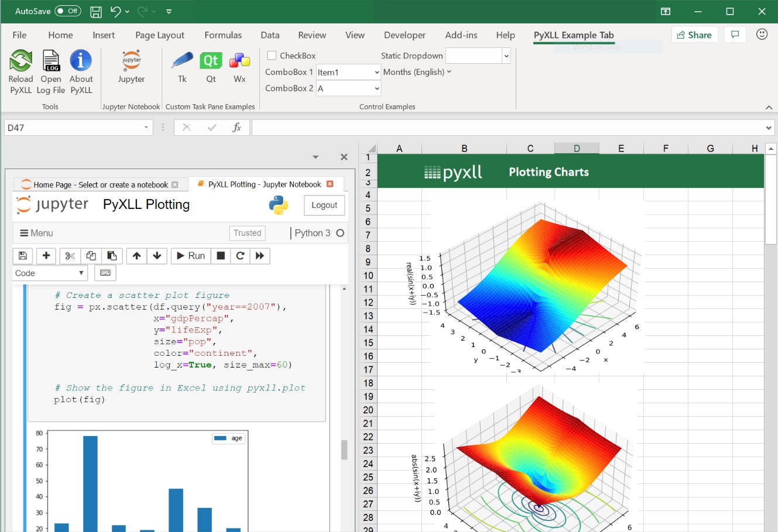Close the Jupyter task pane
Image resolution: width=778 pixels, height=532 pixels.
(344, 157)
